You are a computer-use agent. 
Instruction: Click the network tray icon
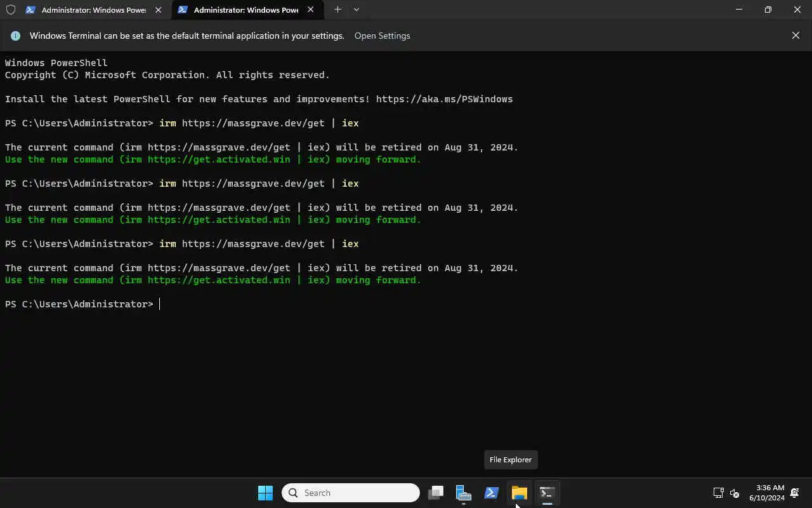point(718,493)
